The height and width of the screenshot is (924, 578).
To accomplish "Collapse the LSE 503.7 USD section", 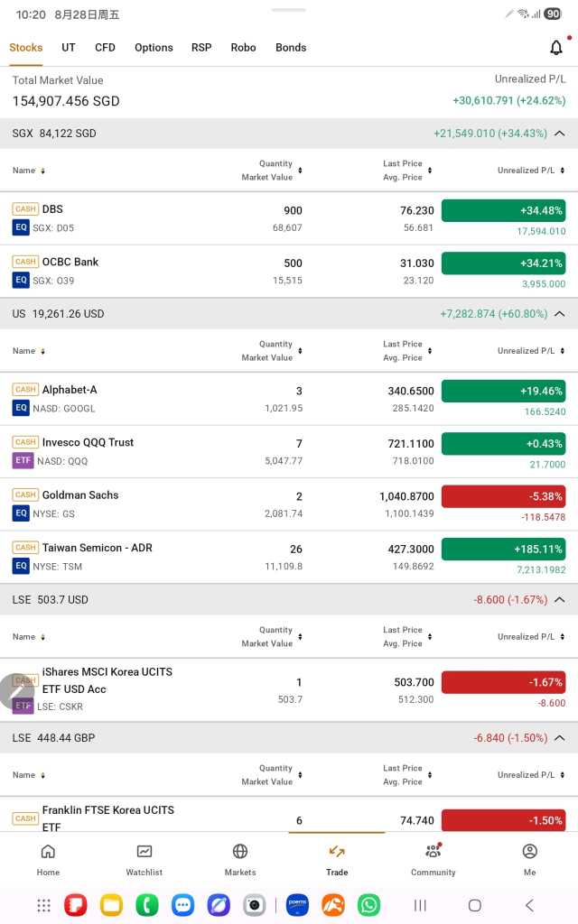I will [560, 599].
